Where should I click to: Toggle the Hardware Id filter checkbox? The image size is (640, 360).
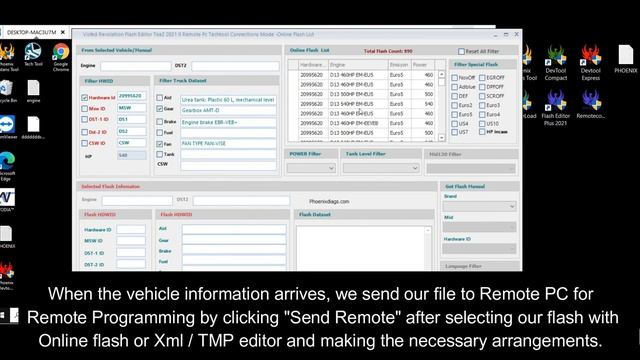[x=84, y=98]
